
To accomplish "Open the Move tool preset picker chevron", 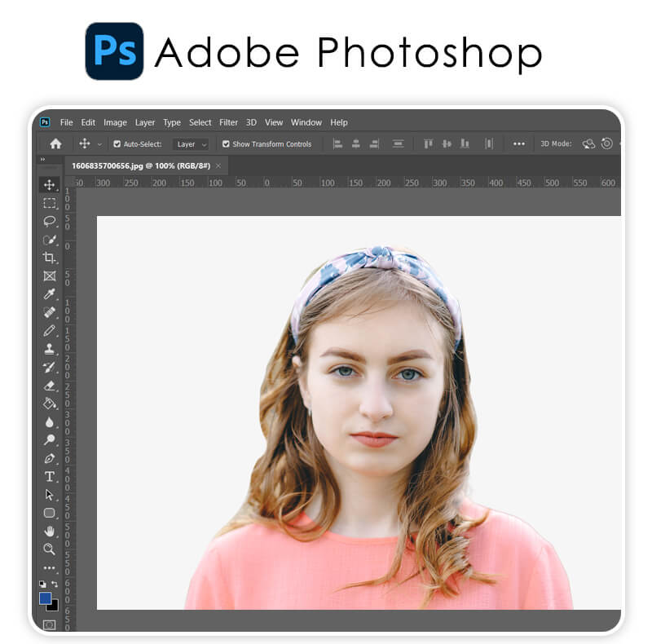I will [x=102, y=143].
